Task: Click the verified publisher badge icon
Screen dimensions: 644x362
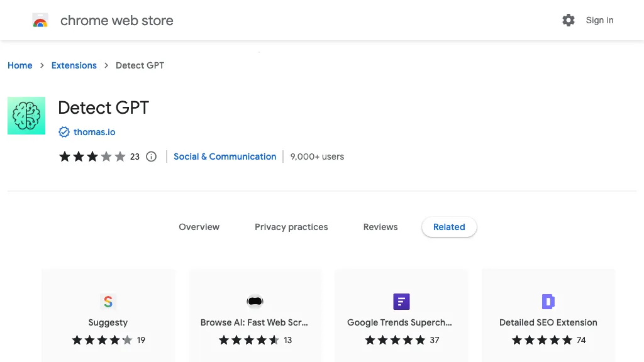Action: (64, 132)
